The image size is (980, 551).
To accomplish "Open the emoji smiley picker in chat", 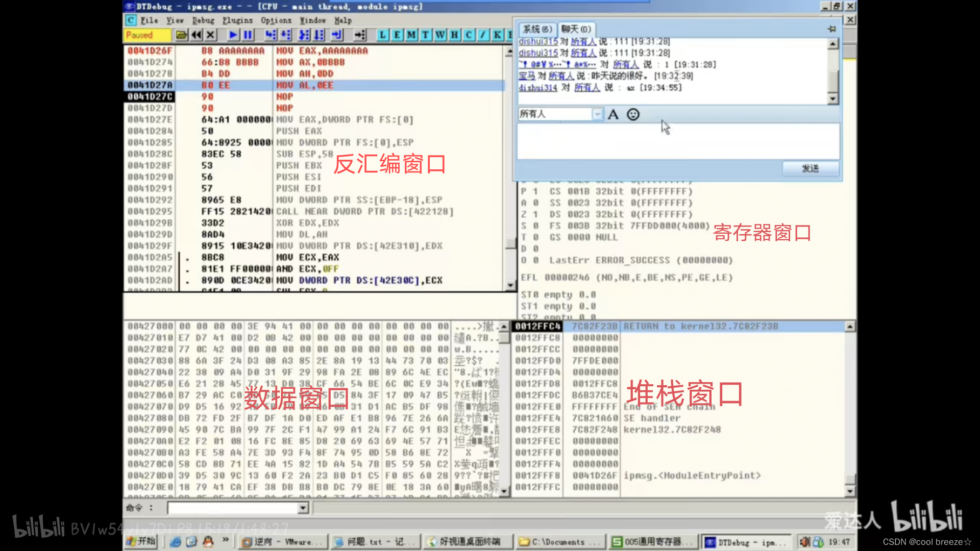I will tap(633, 115).
